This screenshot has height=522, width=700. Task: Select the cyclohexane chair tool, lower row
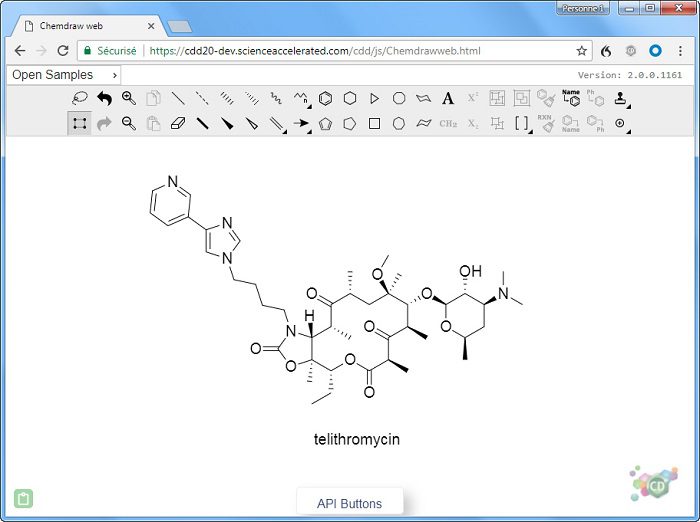click(424, 123)
